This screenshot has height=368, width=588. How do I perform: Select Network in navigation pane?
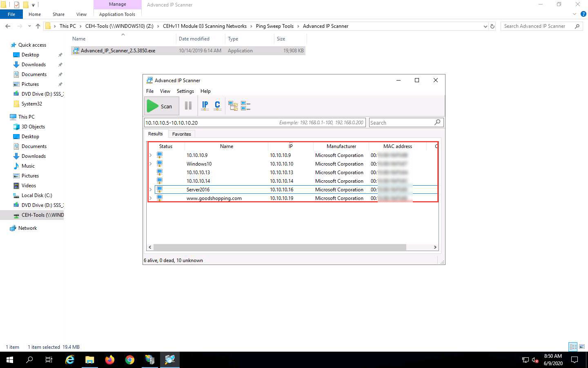pos(27,228)
